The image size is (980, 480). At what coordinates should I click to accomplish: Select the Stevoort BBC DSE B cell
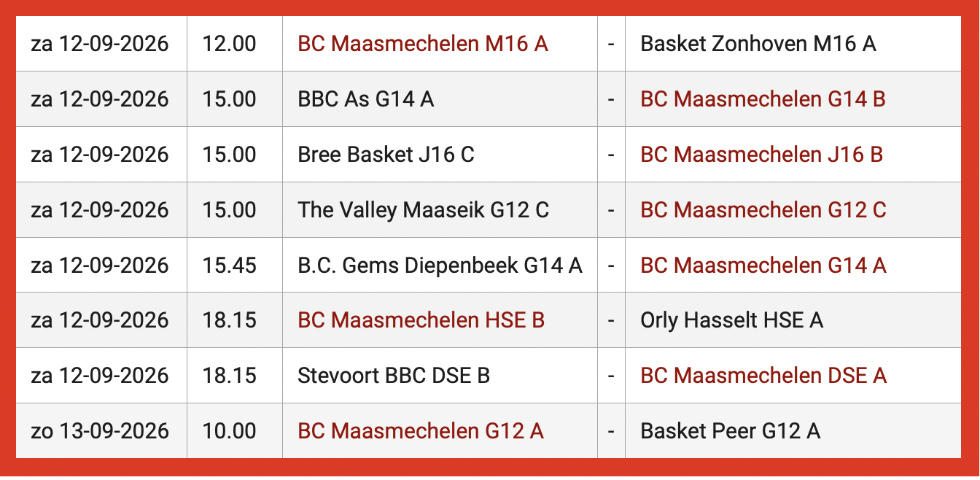[440, 376]
